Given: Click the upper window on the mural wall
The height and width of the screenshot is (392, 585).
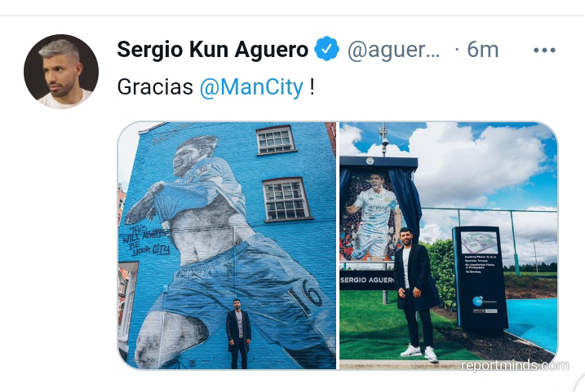Looking at the screenshot, I should (x=275, y=139).
